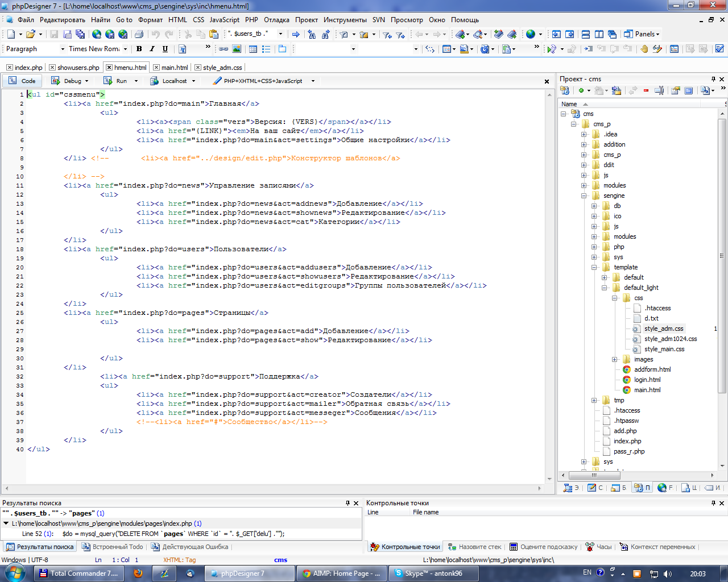
Task: Click the Localhost button
Action: coord(173,81)
